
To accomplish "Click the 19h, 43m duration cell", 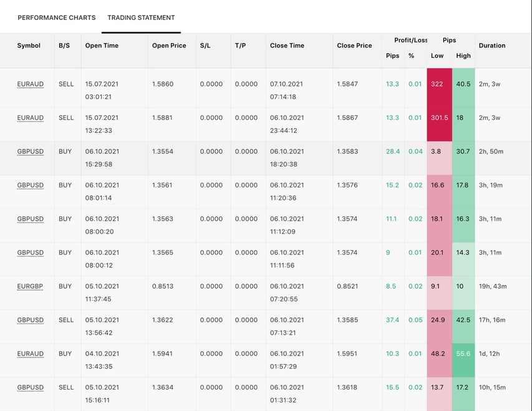I will (x=492, y=286).
